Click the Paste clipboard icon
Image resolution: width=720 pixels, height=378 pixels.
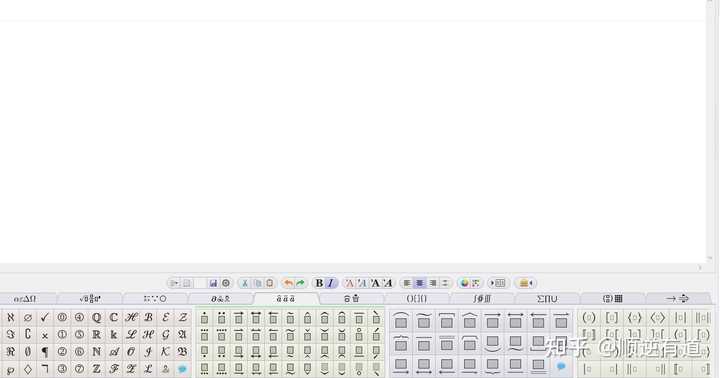pyautogui.click(x=270, y=283)
